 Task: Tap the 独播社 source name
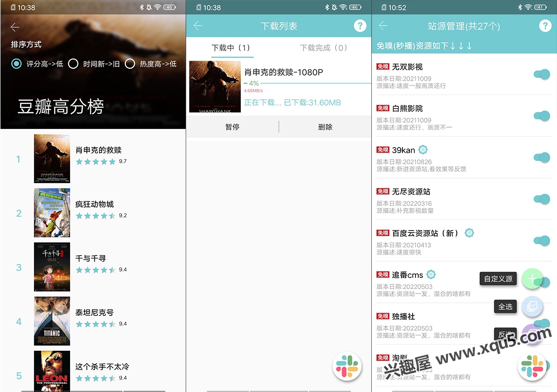[403, 316]
